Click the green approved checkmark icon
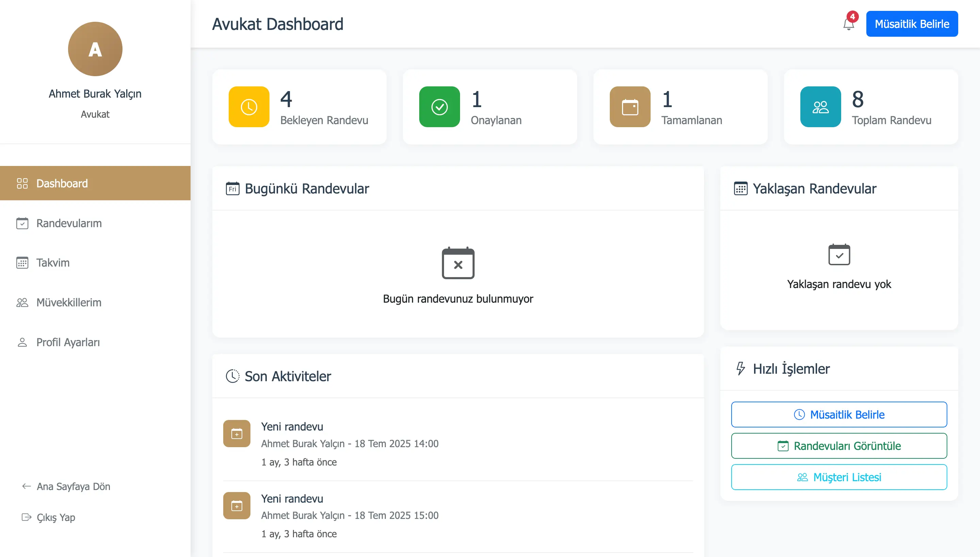The height and width of the screenshot is (557, 980). [439, 107]
